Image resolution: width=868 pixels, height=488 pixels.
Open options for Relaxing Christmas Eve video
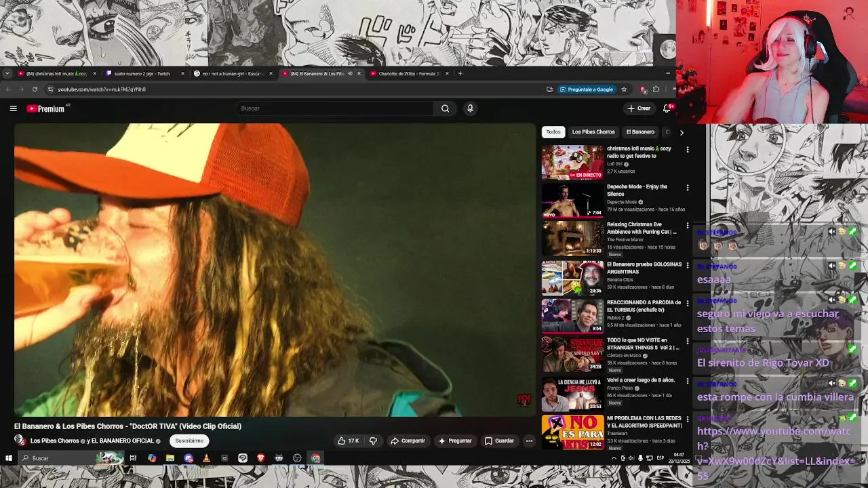tap(687, 225)
